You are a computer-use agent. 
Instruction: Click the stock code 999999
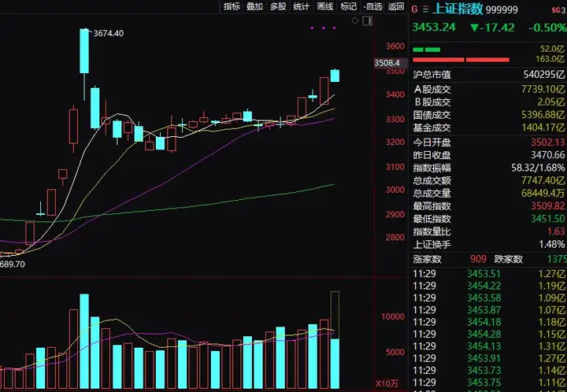tap(502, 9)
